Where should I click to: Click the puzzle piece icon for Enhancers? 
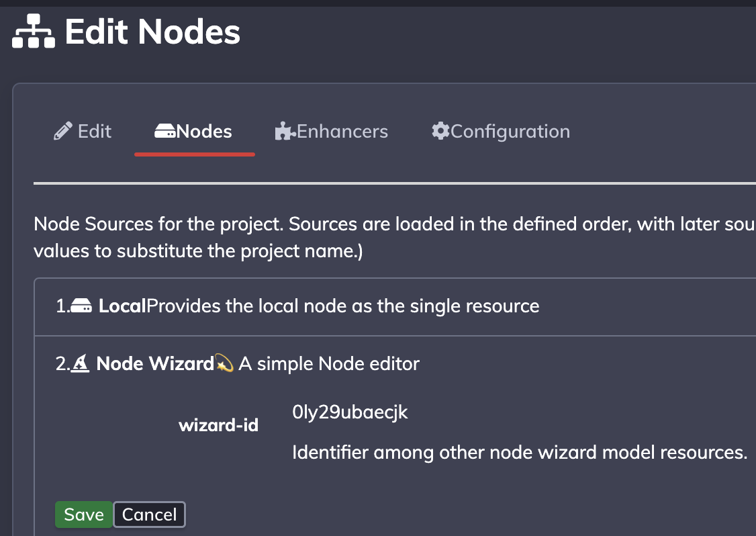click(x=285, y=131)
